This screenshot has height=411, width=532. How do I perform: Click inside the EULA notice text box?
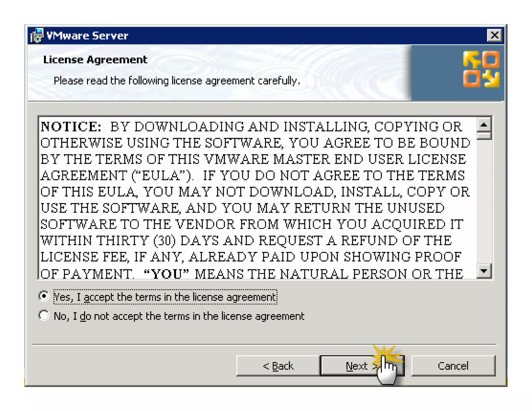pyautogui.click(x=258, y=198)
